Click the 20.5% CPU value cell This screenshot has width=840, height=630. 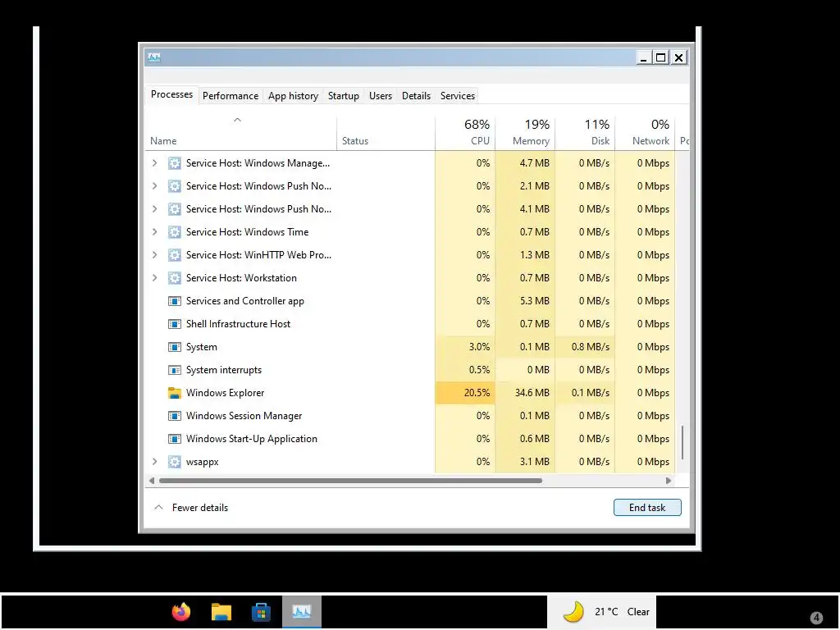pos(466,393)
